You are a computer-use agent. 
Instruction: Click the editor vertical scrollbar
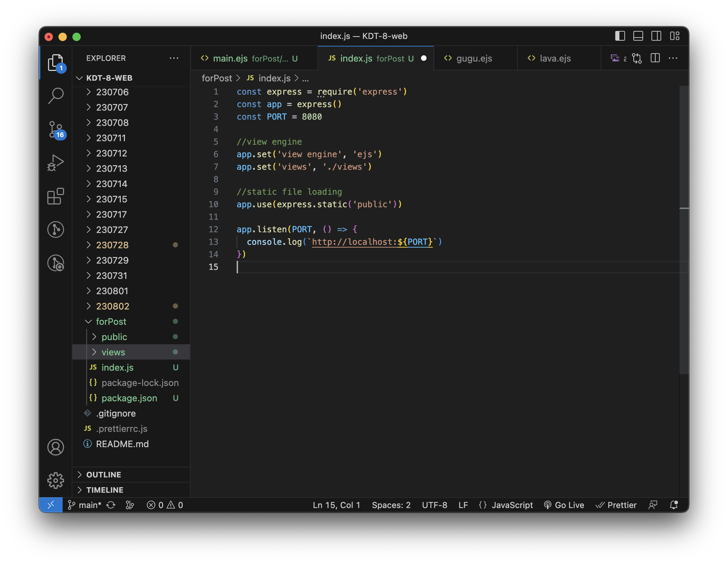click(x=684, y=229)
